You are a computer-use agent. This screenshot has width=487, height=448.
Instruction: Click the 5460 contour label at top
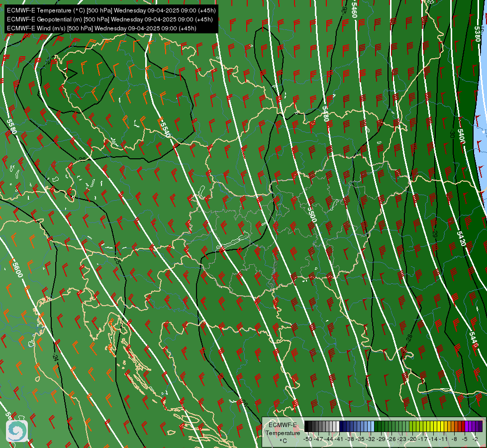pos(354,9)
